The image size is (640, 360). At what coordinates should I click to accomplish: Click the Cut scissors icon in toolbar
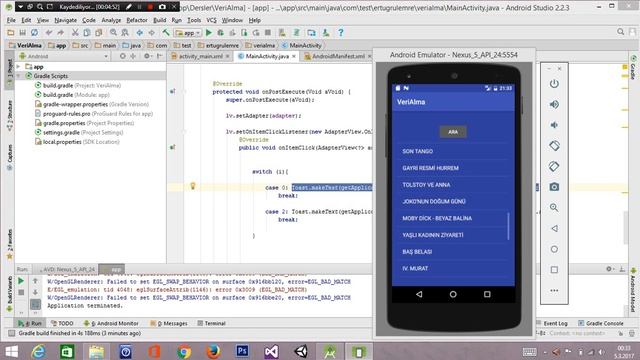click(75, 33)
